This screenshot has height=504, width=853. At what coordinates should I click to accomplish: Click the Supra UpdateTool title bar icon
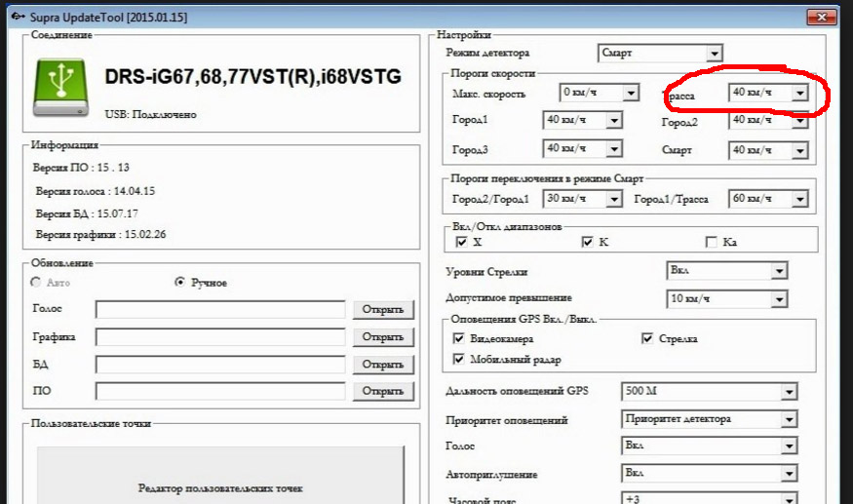(x=18, y=17)
